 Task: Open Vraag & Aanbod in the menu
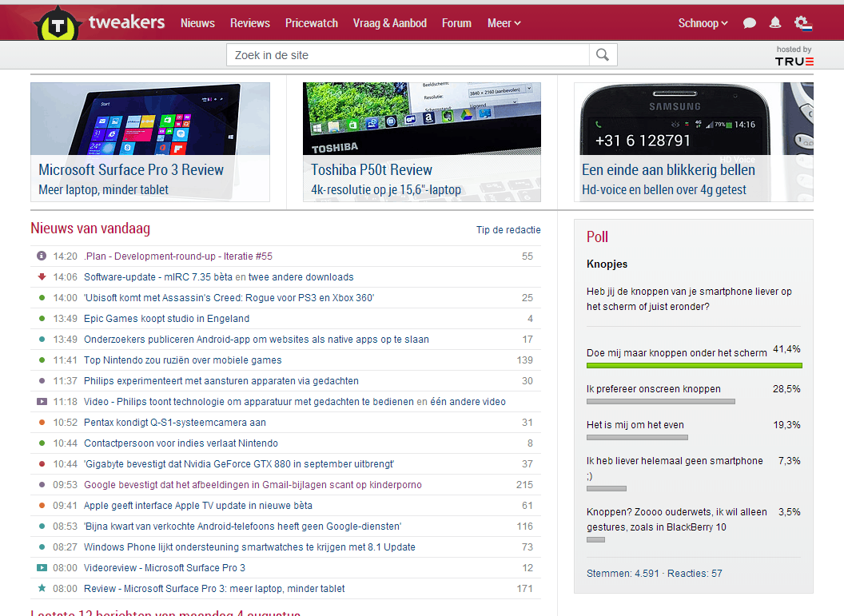tap(390, 23)
